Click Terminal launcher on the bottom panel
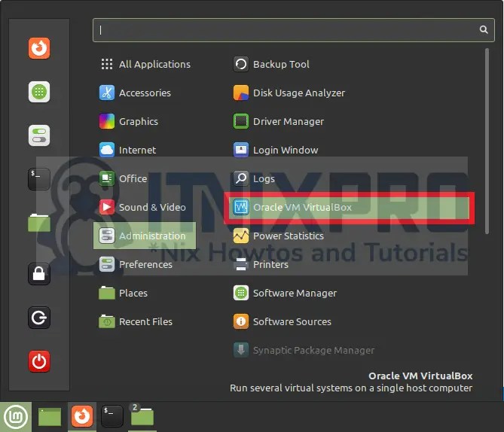 (111, 416)
